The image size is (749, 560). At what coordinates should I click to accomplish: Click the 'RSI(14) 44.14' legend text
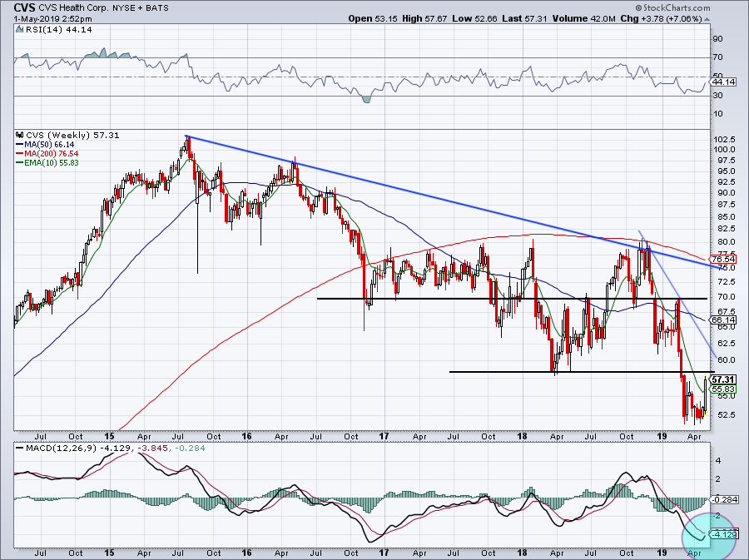[x=58, y=30]
